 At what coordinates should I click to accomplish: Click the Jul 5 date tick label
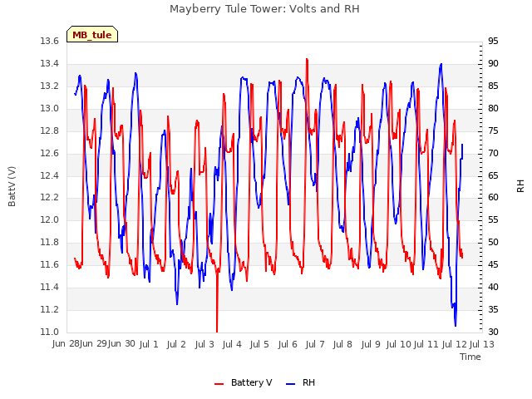(259, 344)
